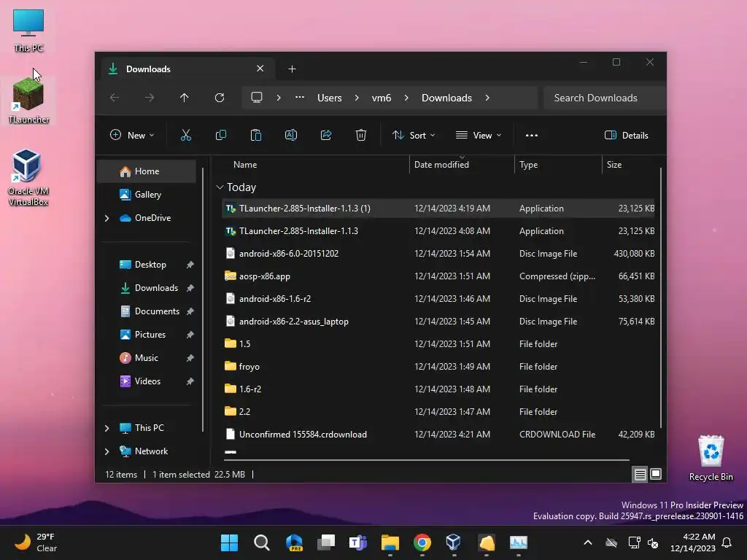Click the forward navigation arrow
Screen dimensions: 747x560
pos(150,98)
